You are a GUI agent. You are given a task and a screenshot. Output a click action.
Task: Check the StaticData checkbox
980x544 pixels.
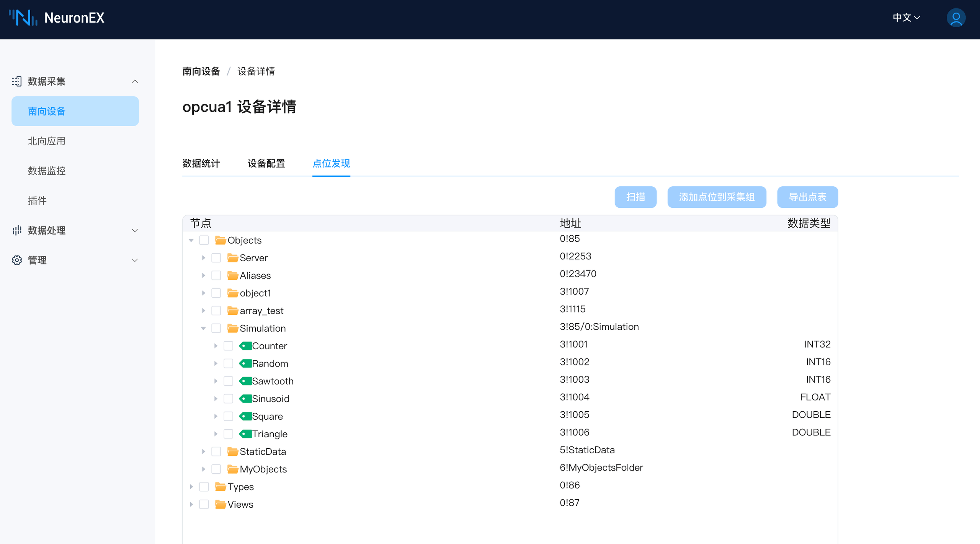pyautogui.click(x=216, y=451)
